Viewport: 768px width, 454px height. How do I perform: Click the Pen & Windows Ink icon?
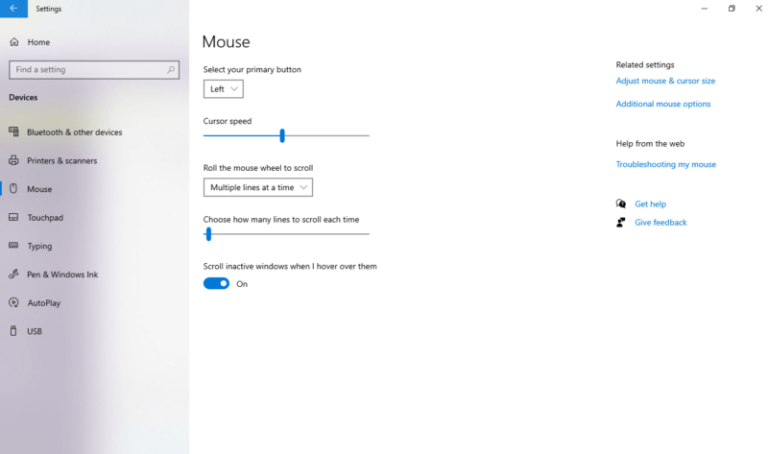click(x=14, y=274)
